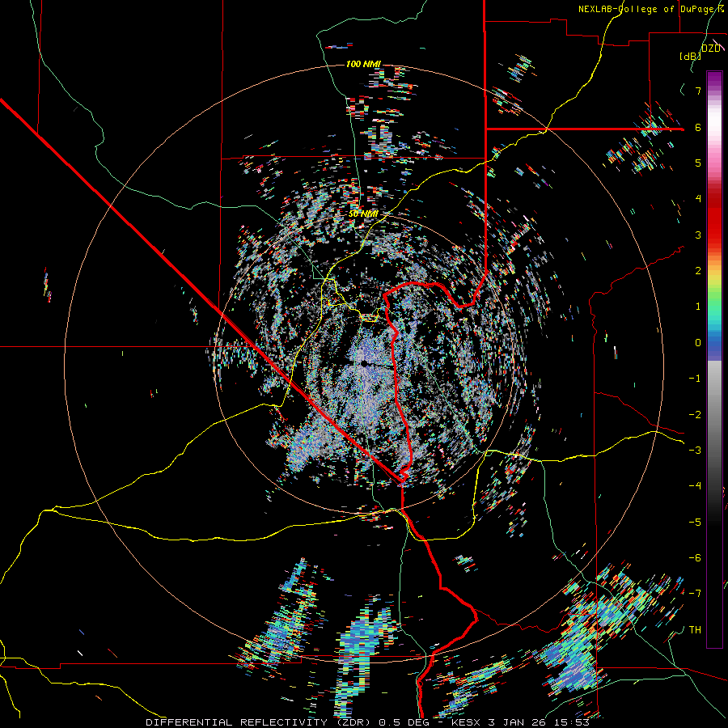Click the "2" tick on the color scale
The height and width of the screenshot is (728, 728).
tap(698, 271)
